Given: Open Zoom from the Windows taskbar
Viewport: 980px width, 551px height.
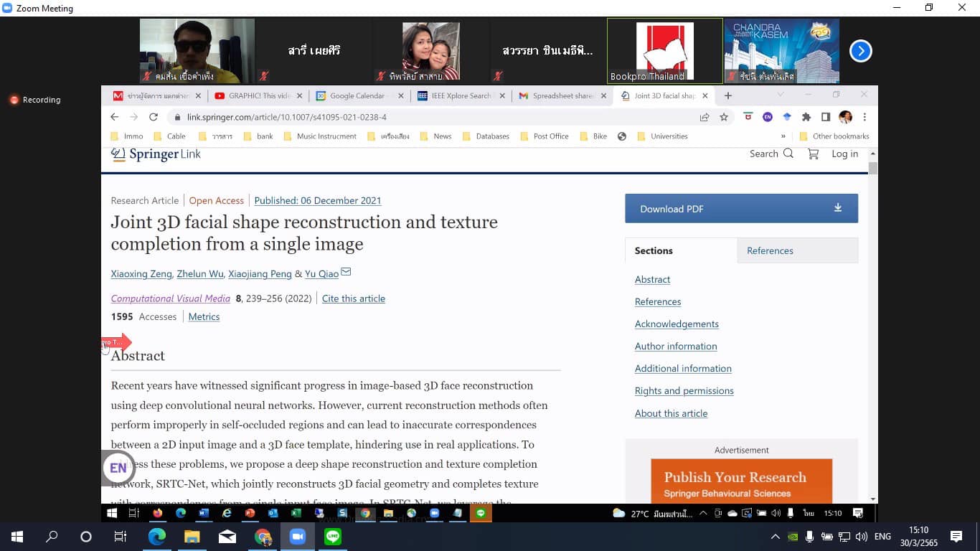Looking at the screenshot, I should 297,537.
